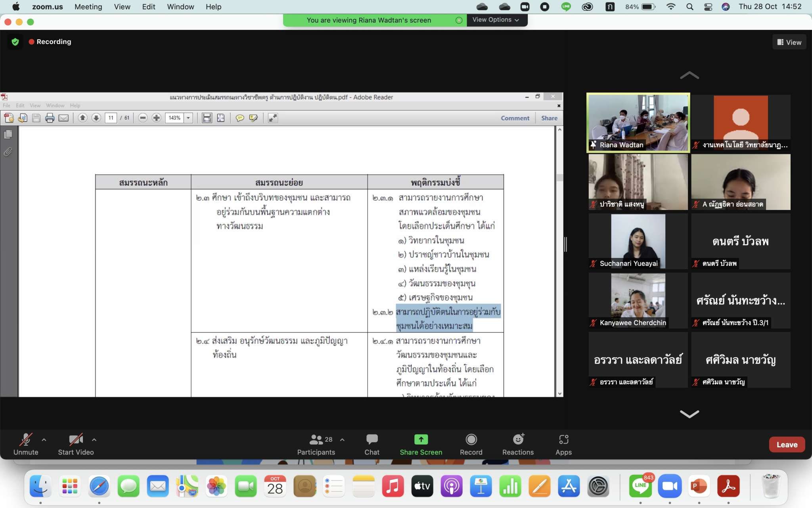Show next page of participant videos
The width and height of the screenshot is (812, 508).
pos(689,414)
